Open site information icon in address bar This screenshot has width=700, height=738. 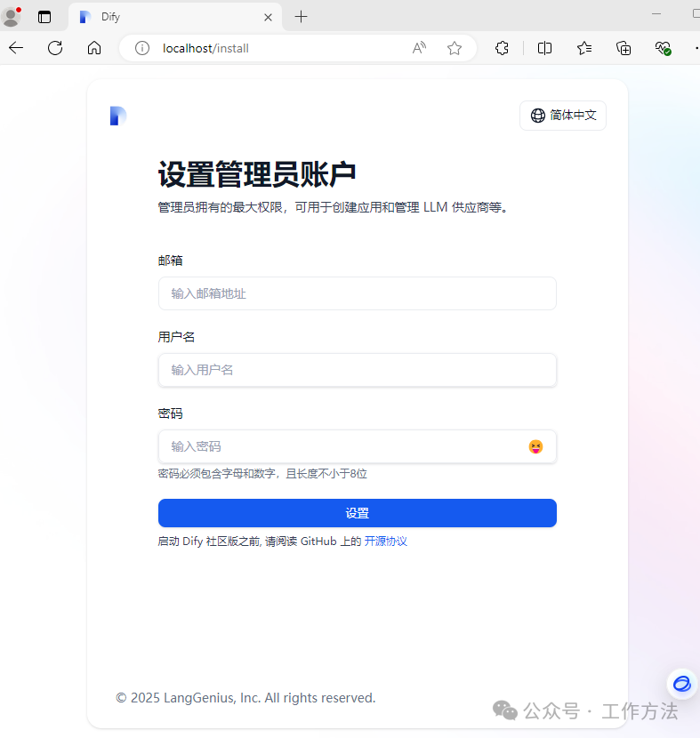coord(142,48)
